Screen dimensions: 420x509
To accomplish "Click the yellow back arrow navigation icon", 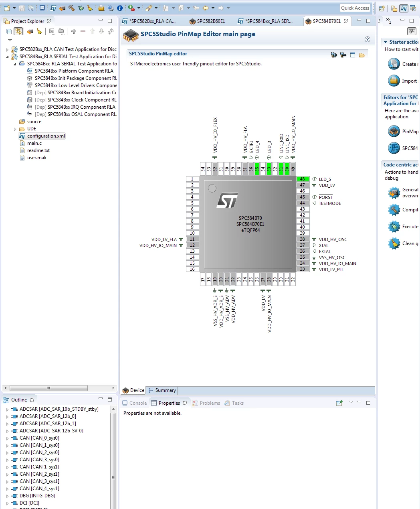I will [x=206, y=8].
